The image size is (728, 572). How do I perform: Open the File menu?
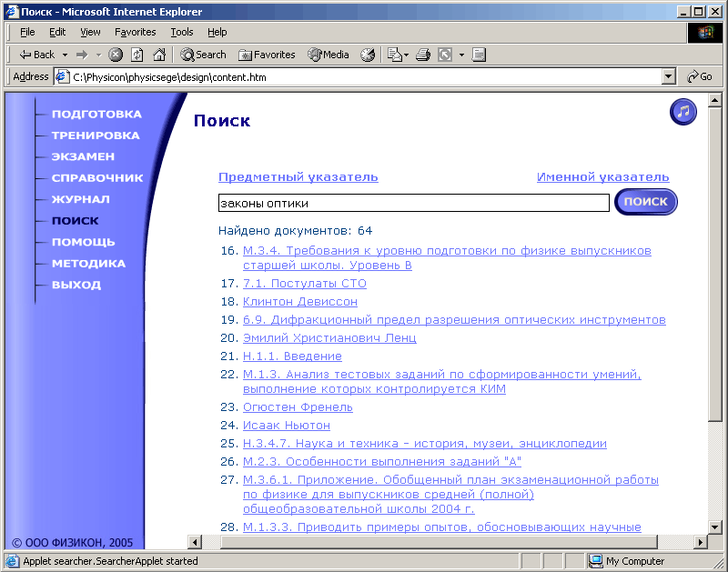coord(27,32)
